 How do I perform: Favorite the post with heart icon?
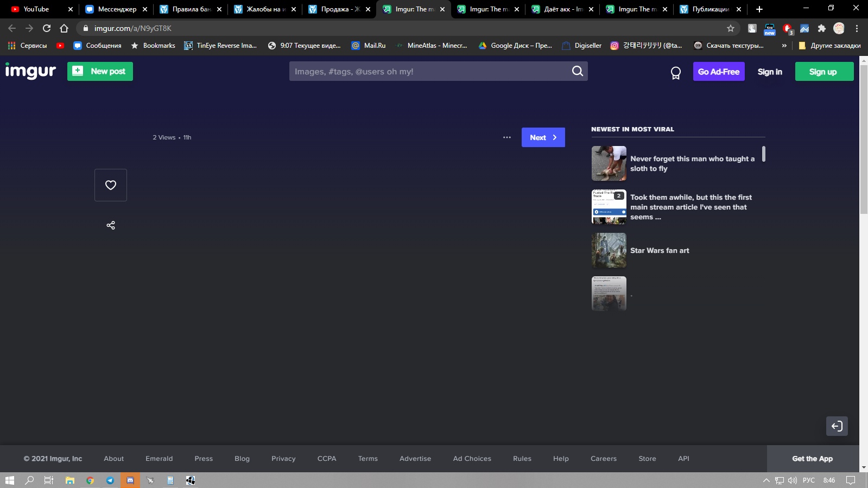(111, 185)
